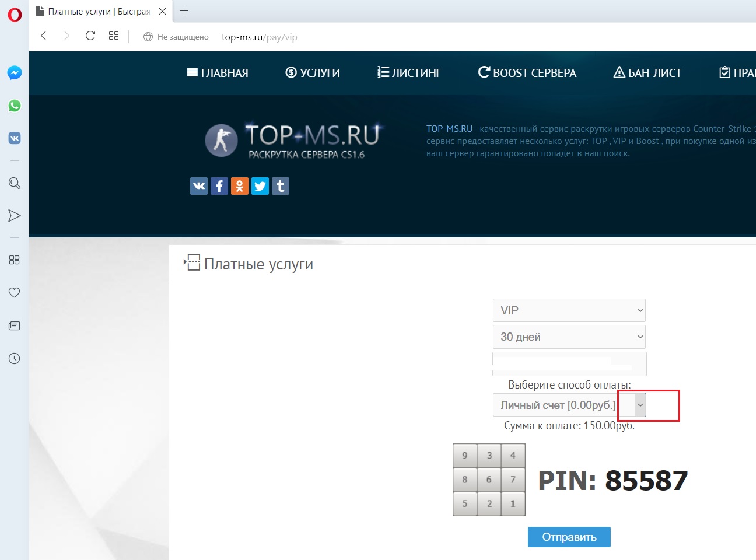Click the sidebar search magnifier icon
The width and height of the screenshot is (756, 560).
[15, 183]
